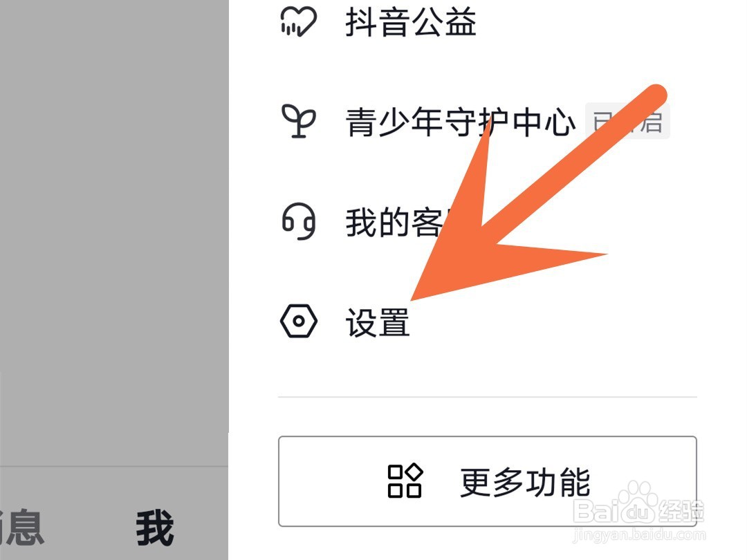747x560 pixels.
Task: Click the jingyan.baidu.com watermark link
Action: point(639,534)
